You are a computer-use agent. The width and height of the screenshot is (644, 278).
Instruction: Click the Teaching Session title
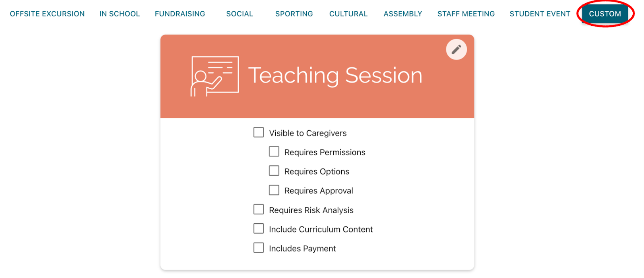(x=335, y=76)
